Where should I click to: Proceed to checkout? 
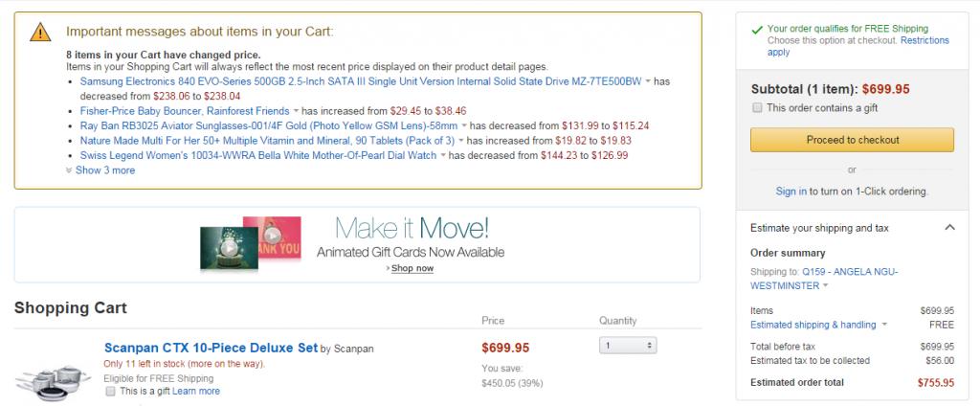[852, 140]
